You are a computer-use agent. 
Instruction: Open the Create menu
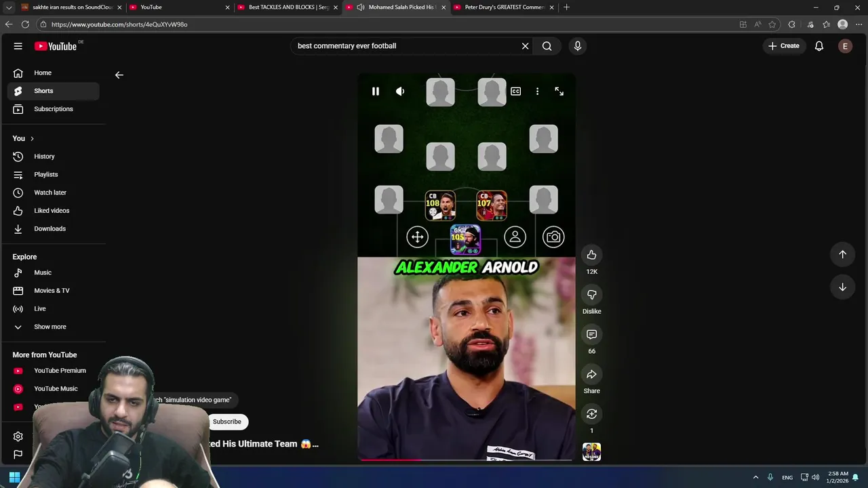784,46
